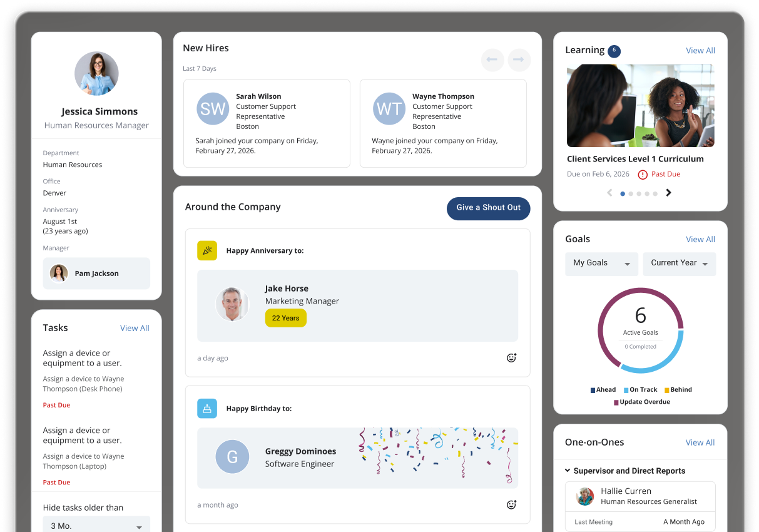Collapse Supervisor and Direct Reports section
Viewport: 759px width, 532px height.
[x=568, y=471]
